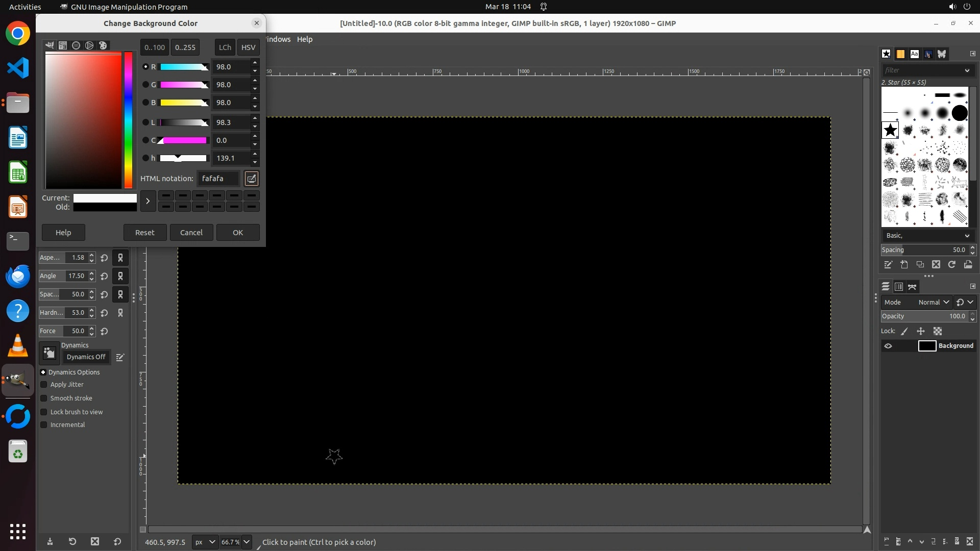Enable the Smooth stroke checkbox
The height and width of the screenshot is (551, 980).
44,398
